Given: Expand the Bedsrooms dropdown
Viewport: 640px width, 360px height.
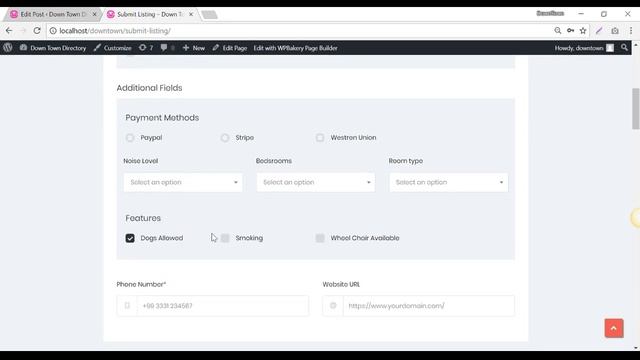Looking at the screenshot, I should 316,182.
